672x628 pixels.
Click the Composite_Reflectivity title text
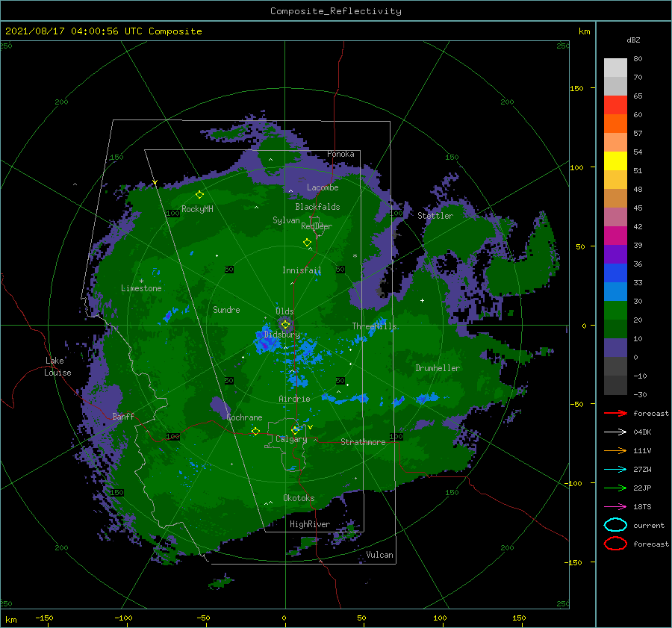point(336,11)
